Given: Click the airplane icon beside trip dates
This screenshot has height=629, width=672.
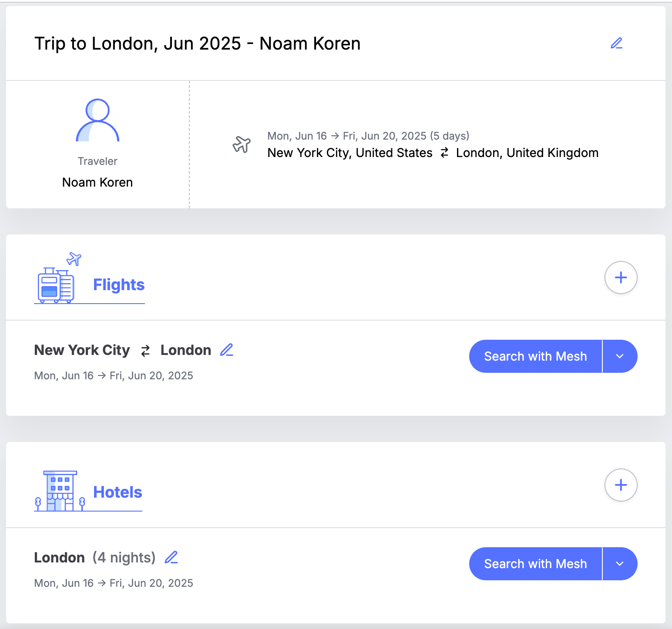Looking at the screenshot, I should [x=242, y=144].
